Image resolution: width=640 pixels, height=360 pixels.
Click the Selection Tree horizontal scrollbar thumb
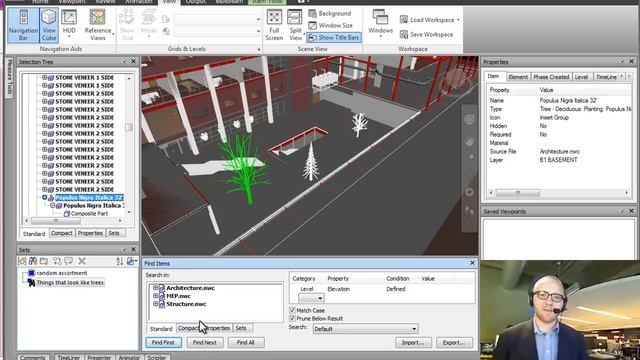point(56,220)
